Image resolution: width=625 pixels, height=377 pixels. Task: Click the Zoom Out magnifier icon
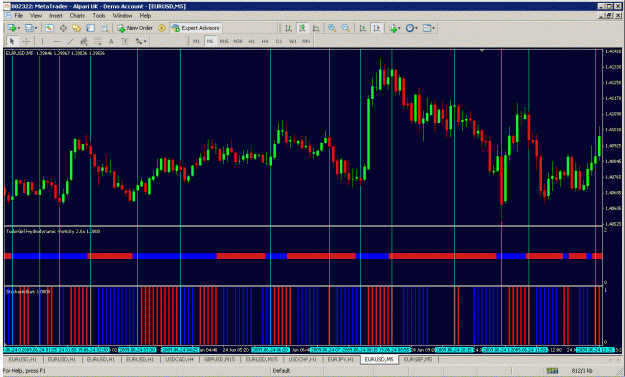pyautogui.click(x=346, y=28)
